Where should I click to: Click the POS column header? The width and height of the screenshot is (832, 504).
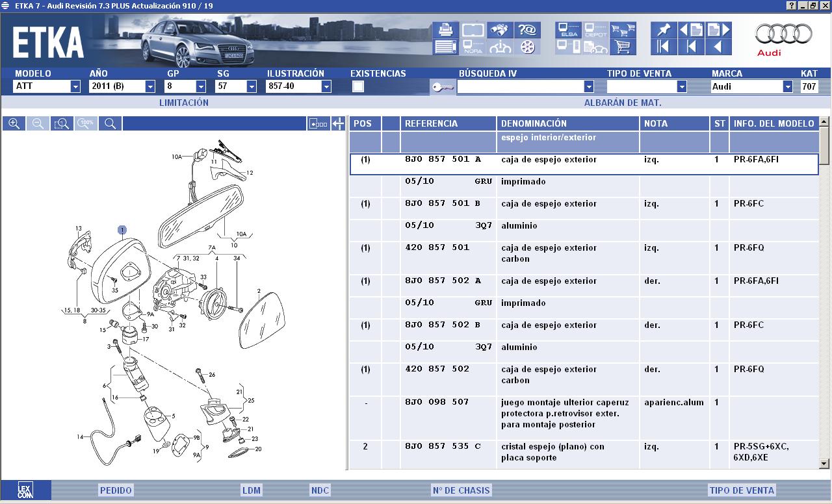coord(365,123)
